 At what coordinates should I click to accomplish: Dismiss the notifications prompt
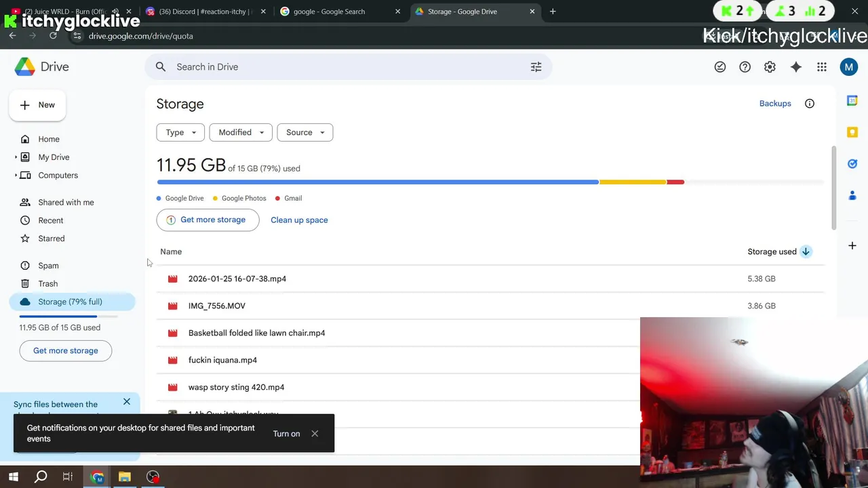tap(315, 434)
